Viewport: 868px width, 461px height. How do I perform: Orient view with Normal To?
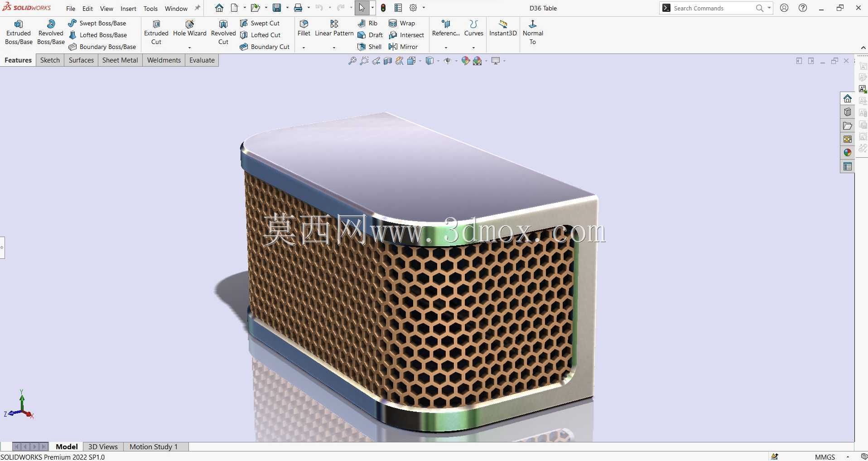coord(533,33)
